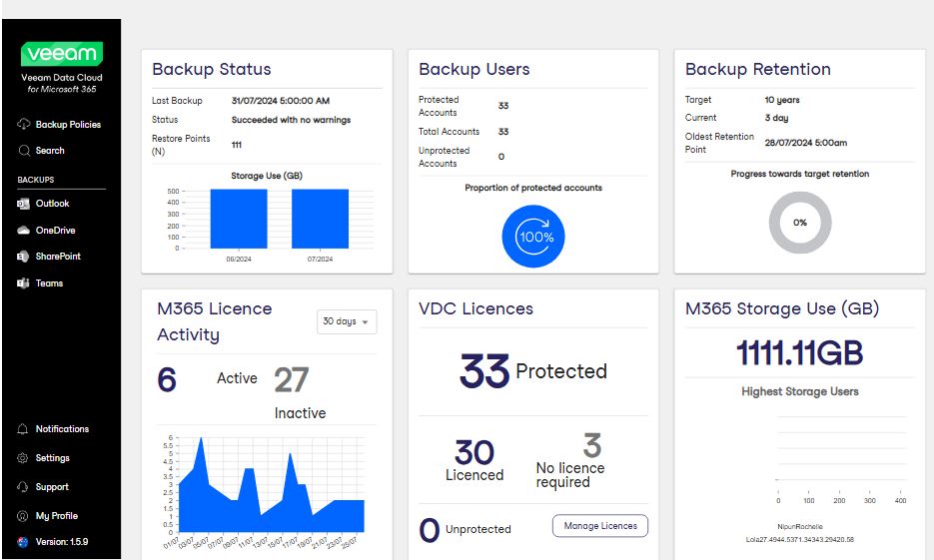The width and height of the screenshot is (934, 560).
Task: Click last backup time 31/07/2024 5:00:00 AM
Action: pyautogui.click(x=281, y=101)
